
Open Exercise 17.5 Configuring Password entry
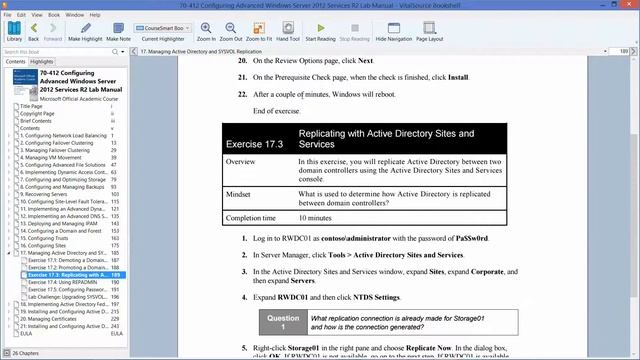[x=68, y=289]
